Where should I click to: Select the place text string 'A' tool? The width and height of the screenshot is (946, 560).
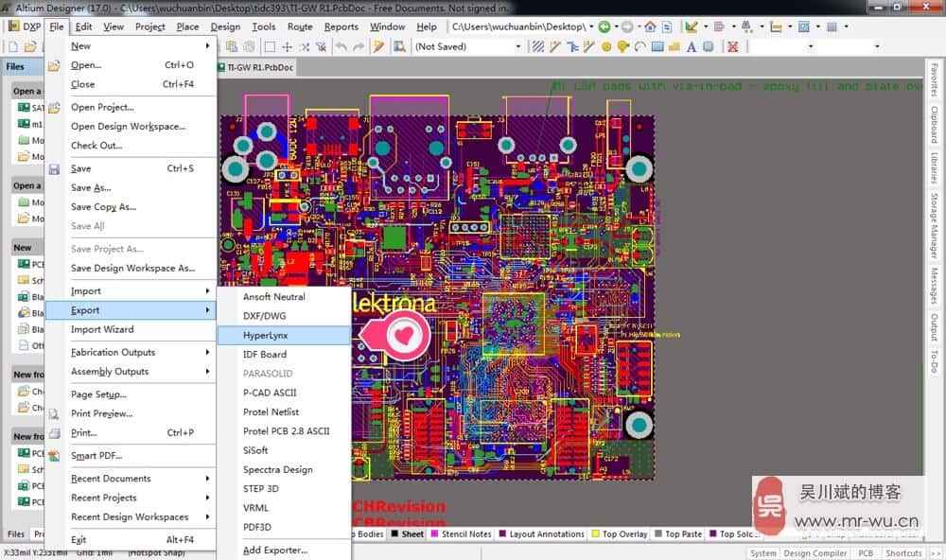(x=692, y=46)
